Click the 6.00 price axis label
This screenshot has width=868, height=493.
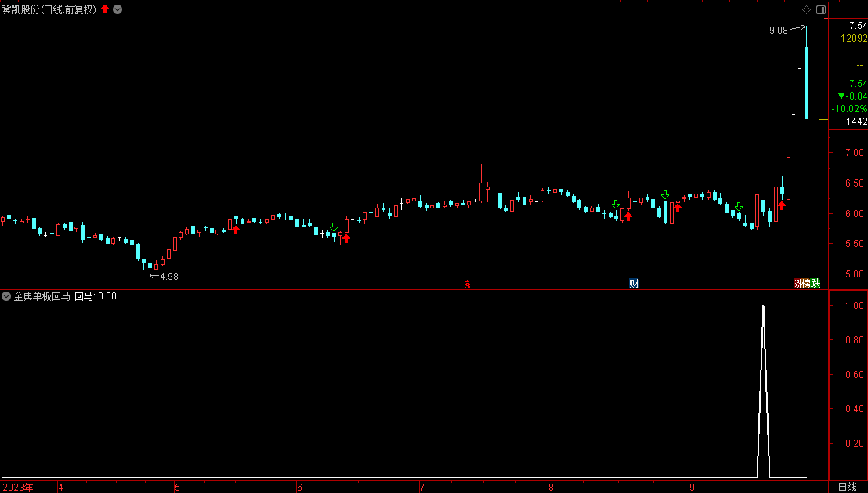tap(854, 214)
